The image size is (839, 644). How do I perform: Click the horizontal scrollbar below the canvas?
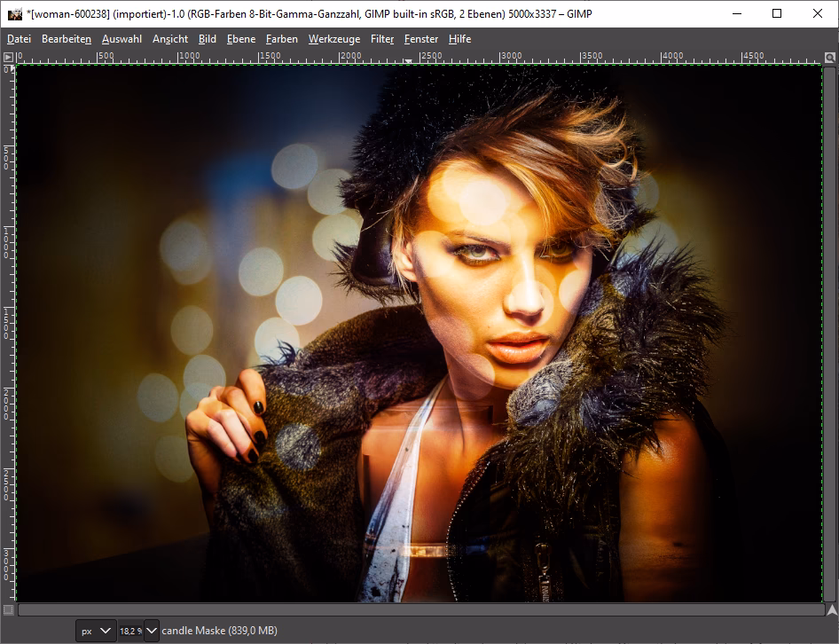[x=417, y=610]
